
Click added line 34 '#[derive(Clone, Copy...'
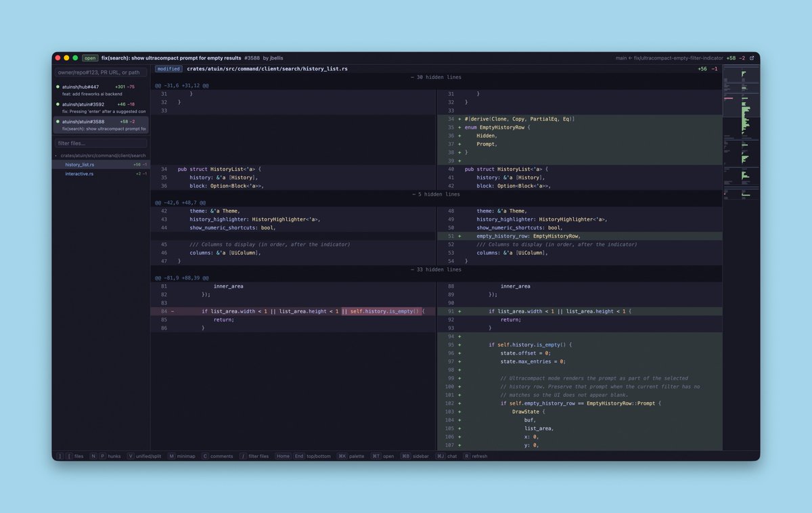[x=579, y=119]
